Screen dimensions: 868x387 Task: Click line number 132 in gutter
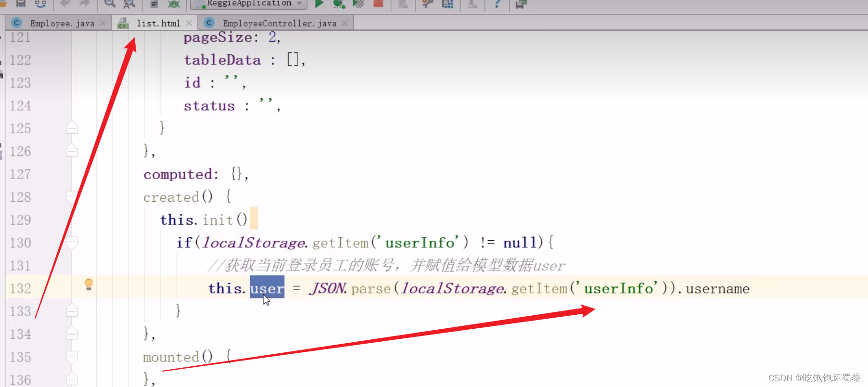coord(20,288)
